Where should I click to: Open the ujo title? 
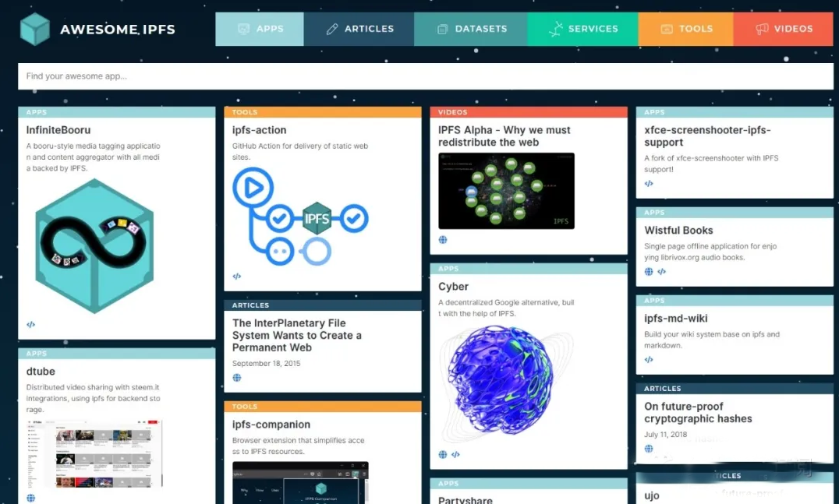tap(652, 495)
